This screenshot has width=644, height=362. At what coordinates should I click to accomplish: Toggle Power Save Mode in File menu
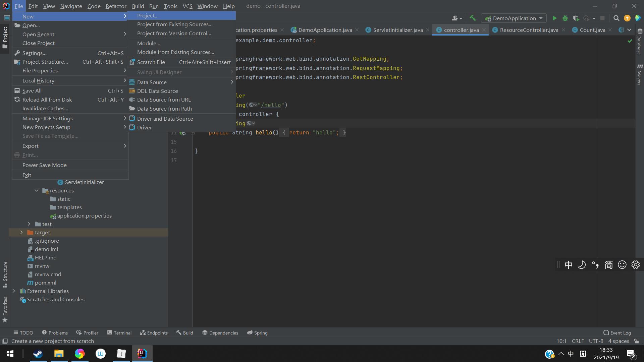pos(45,165)
